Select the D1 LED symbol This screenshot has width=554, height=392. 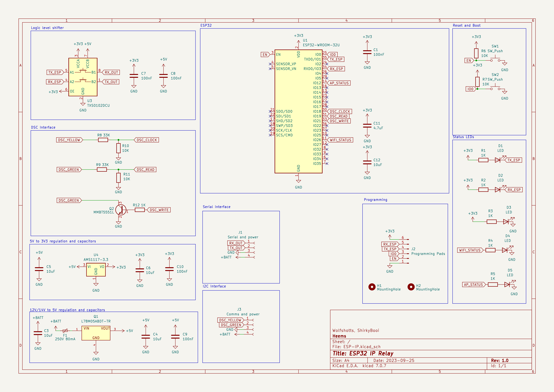497,160
